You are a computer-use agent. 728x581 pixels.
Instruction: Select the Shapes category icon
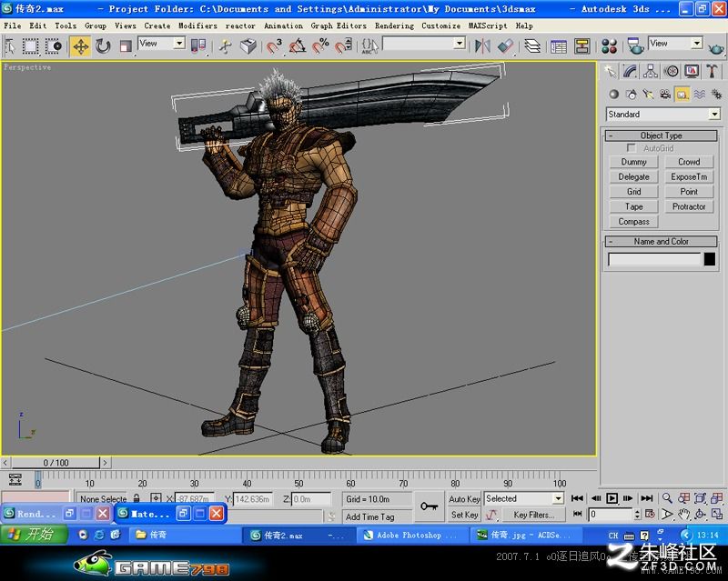(x=631, y=95)
